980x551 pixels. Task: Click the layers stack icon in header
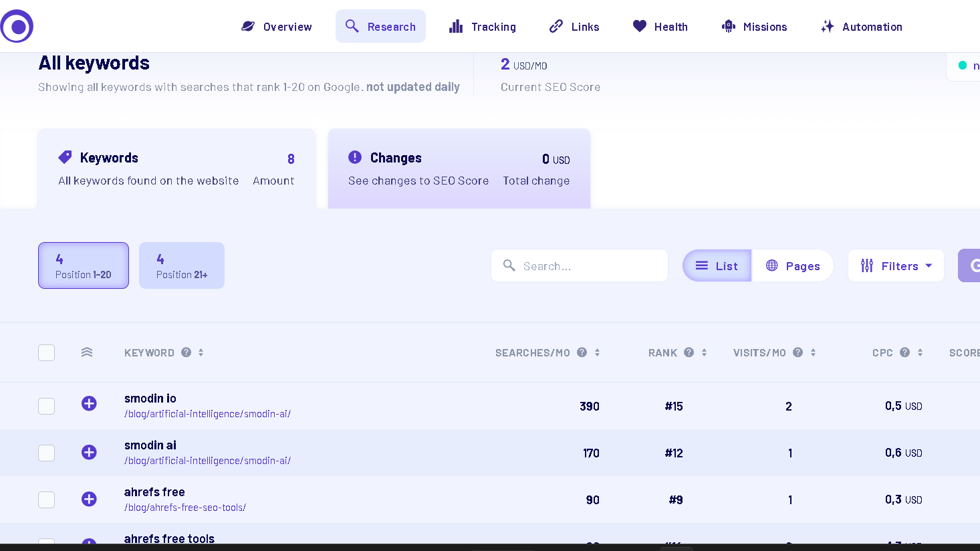87,352
